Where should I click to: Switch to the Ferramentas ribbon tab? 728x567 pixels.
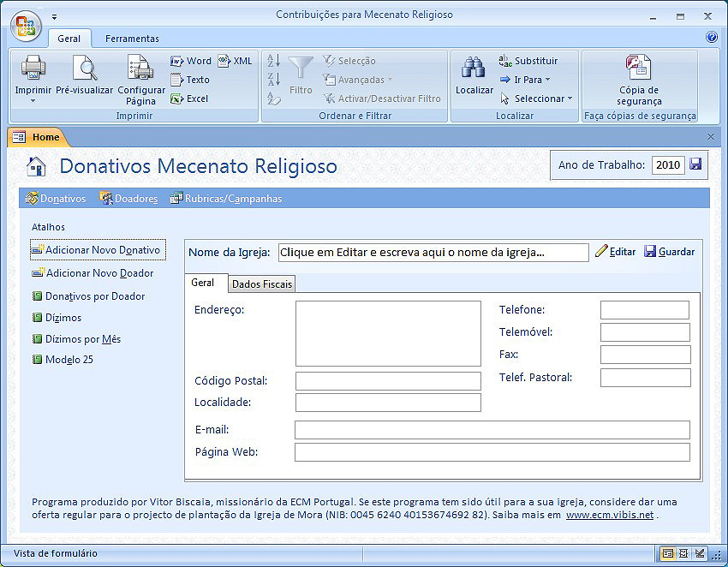coord(132,39)
